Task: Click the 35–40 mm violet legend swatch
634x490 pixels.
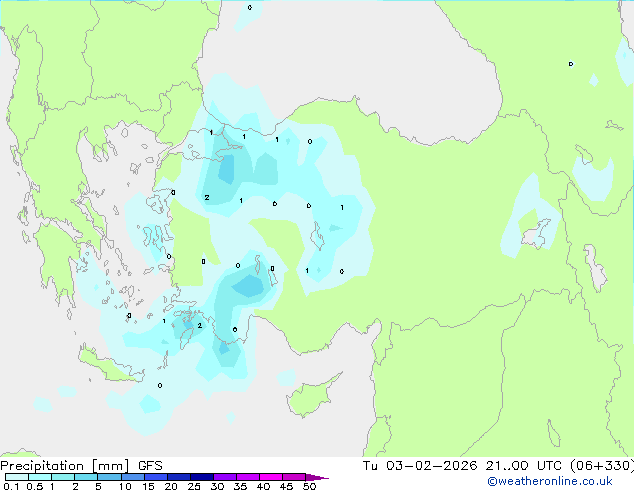Action: (x=247, y=477)
